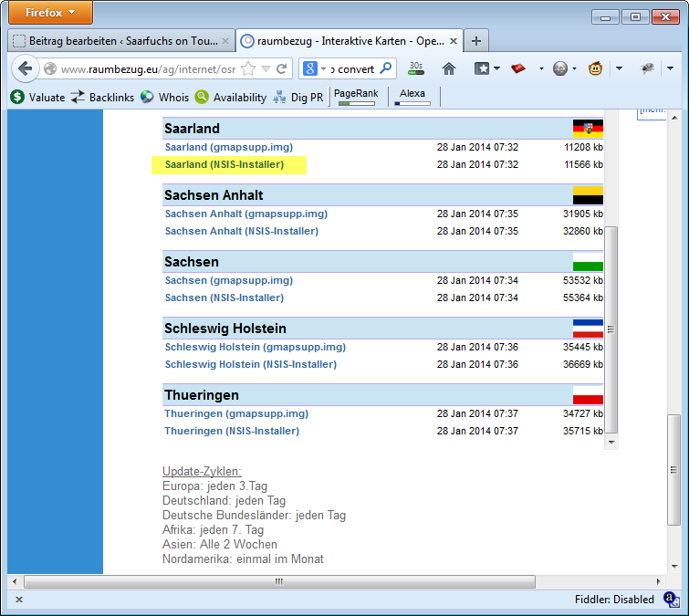Click the Schleswig Holstein flag image
Viewport: 689px width, 616px height.
point(588,329)
